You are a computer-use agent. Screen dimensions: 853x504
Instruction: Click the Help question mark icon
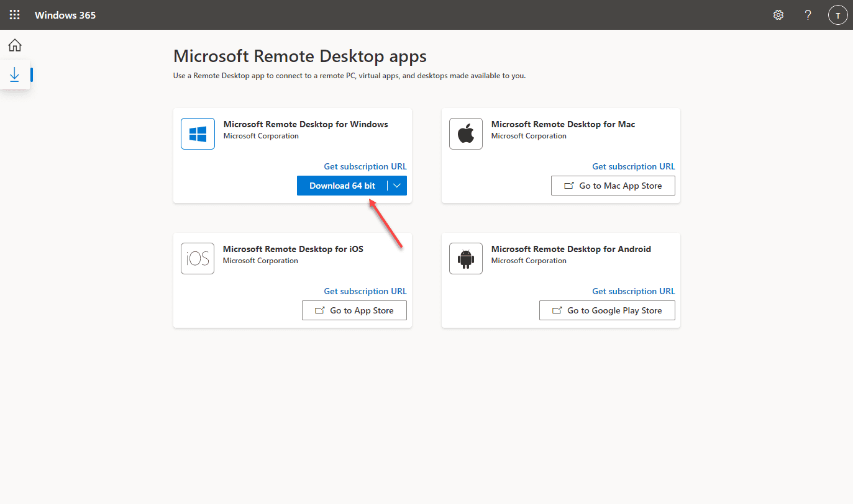pos(808,15)
